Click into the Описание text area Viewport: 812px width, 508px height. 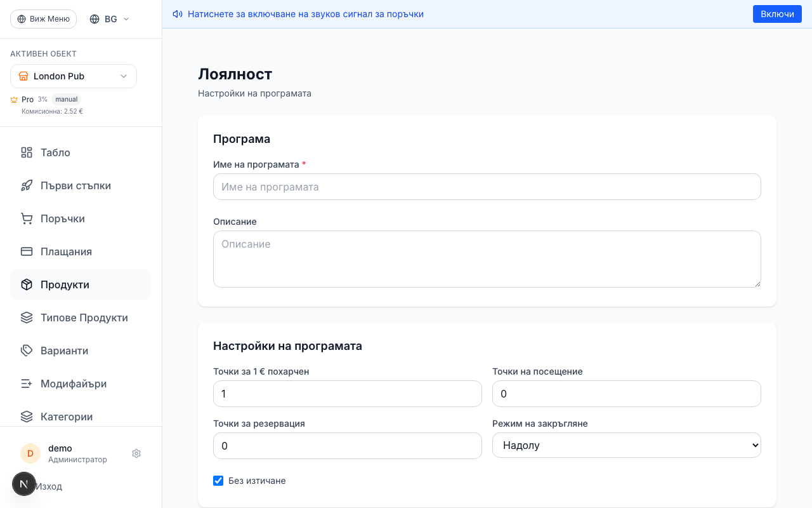487,259
